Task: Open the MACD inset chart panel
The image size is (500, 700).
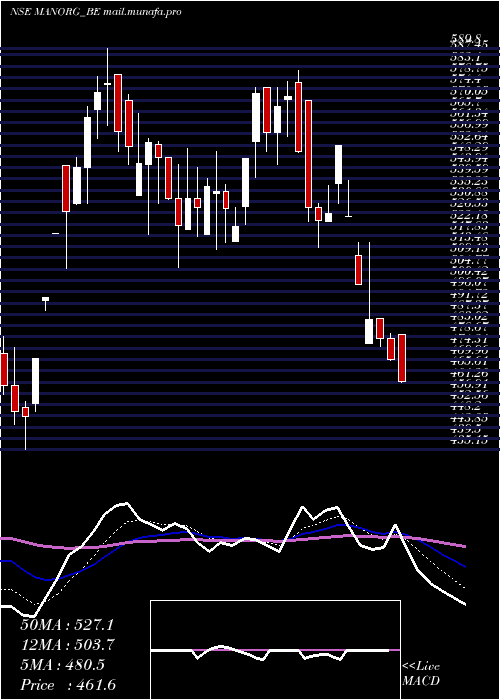Action: tap(275, 650)
